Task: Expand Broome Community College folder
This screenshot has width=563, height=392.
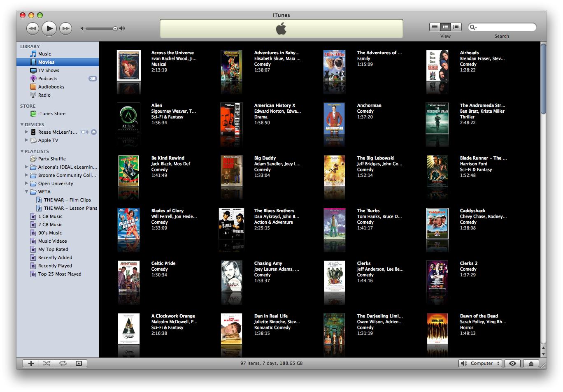Action: click(27, 175)
